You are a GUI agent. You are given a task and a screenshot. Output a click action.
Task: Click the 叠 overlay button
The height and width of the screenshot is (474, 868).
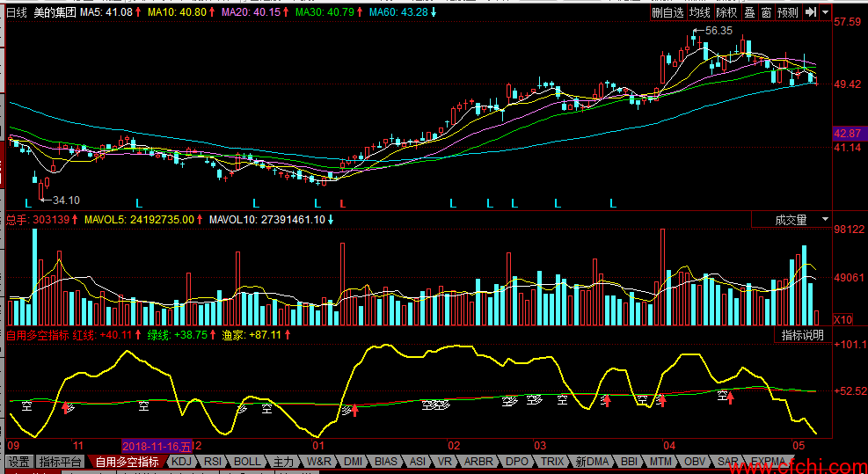(749, 12)
